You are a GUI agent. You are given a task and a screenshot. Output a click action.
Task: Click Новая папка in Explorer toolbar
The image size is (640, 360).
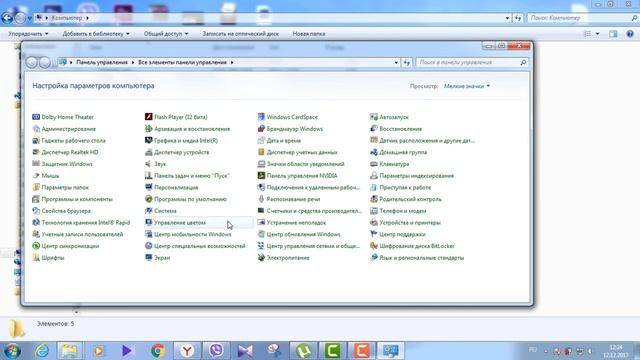pyautogui.click(x=309, y=34)
